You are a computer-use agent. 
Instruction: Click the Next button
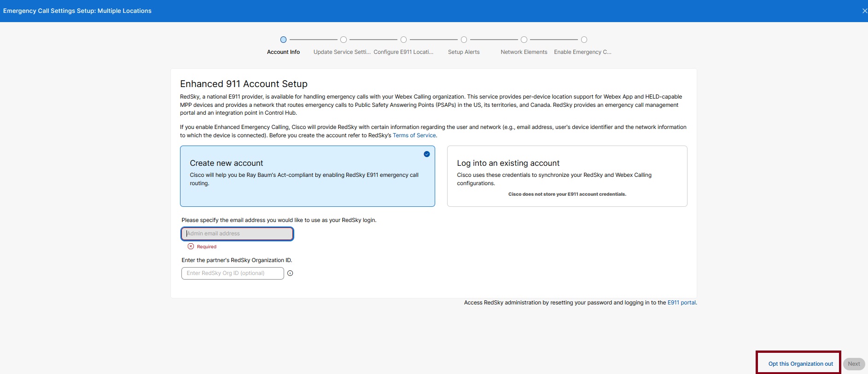click(x=854, y=364)
